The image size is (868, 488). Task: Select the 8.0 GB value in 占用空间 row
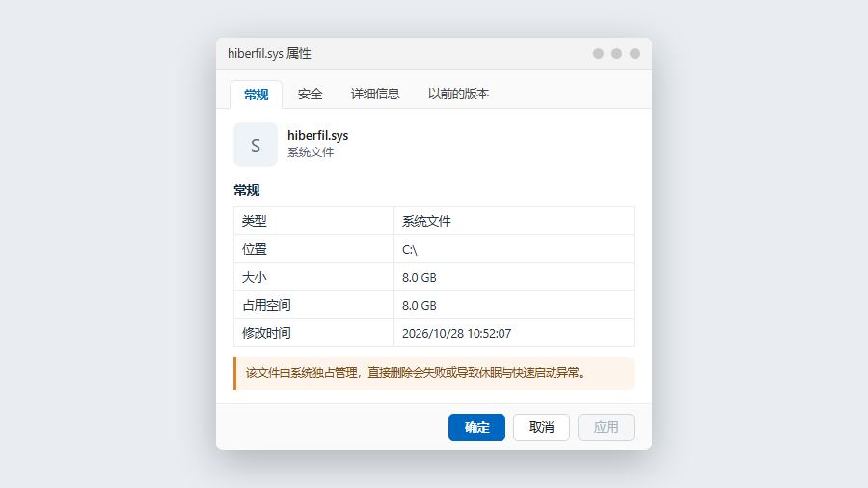[514, 305]
